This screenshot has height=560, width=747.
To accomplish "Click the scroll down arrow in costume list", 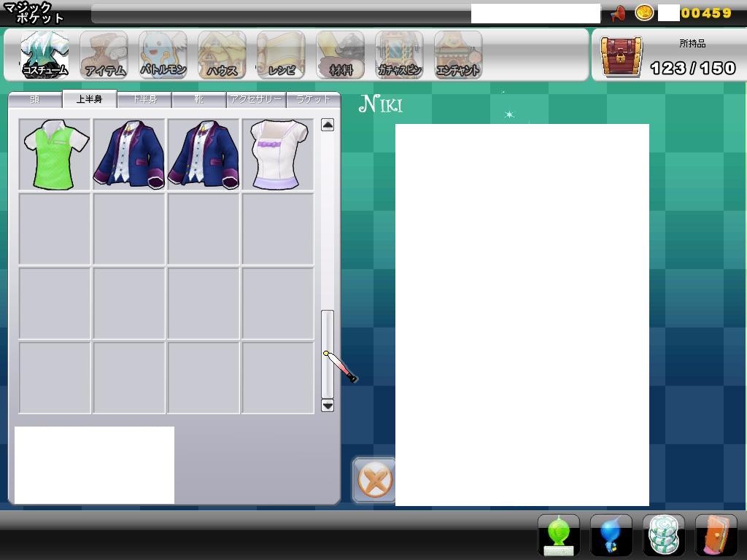I will click(328, 405).
